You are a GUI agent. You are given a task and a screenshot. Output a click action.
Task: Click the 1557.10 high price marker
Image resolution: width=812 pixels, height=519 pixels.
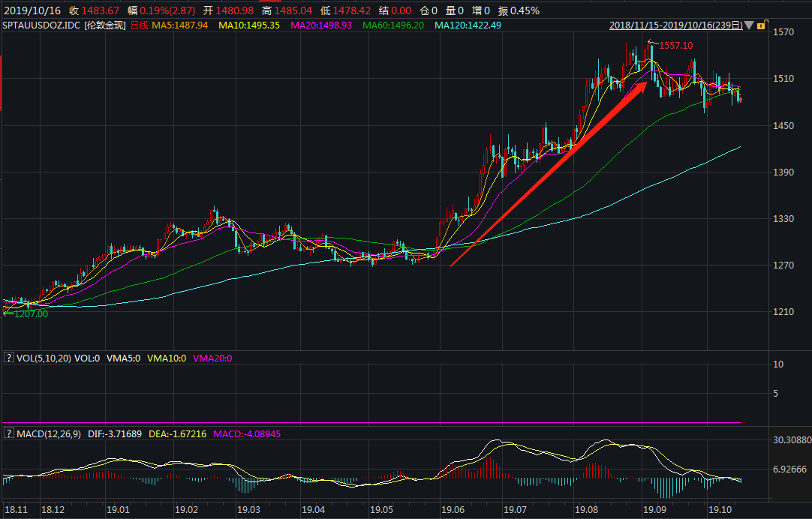pos(675,46)
